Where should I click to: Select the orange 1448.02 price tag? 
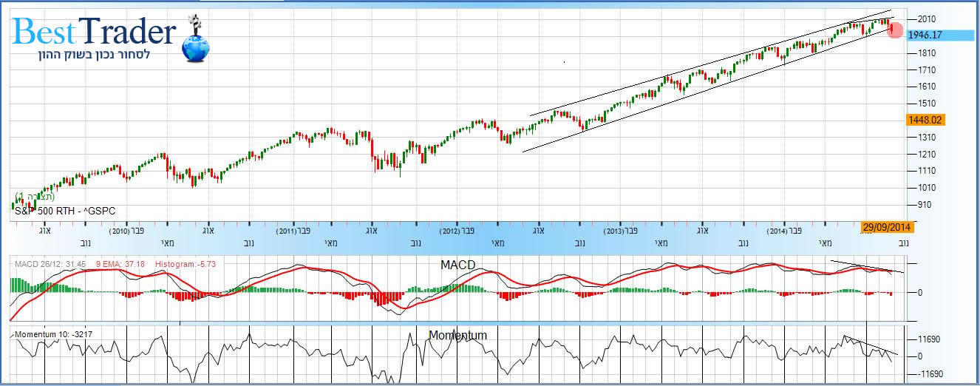point(930,120)
